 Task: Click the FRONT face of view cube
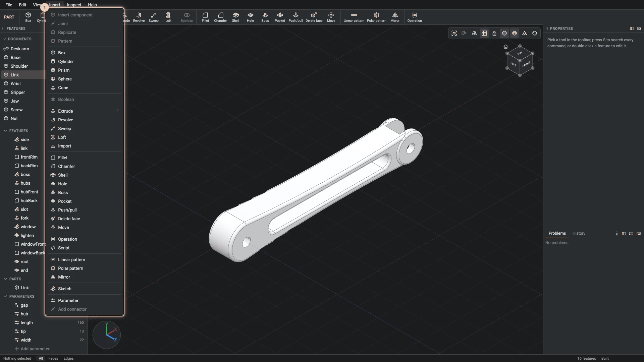coord(526,65)
